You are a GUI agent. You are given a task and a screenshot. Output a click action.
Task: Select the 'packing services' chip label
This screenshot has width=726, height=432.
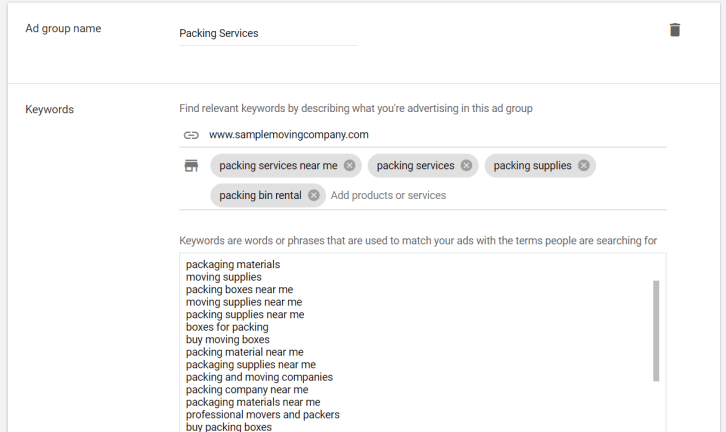415,165
